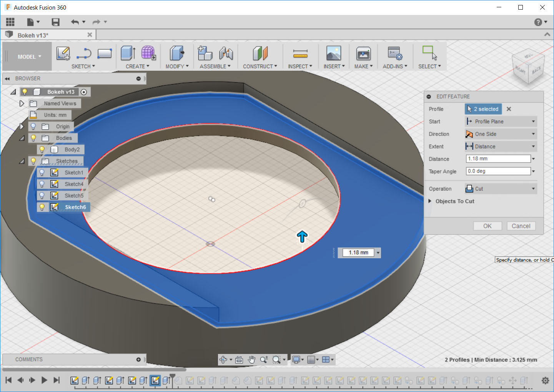Hide Body2 using its lightbulb

click(42, 149)
